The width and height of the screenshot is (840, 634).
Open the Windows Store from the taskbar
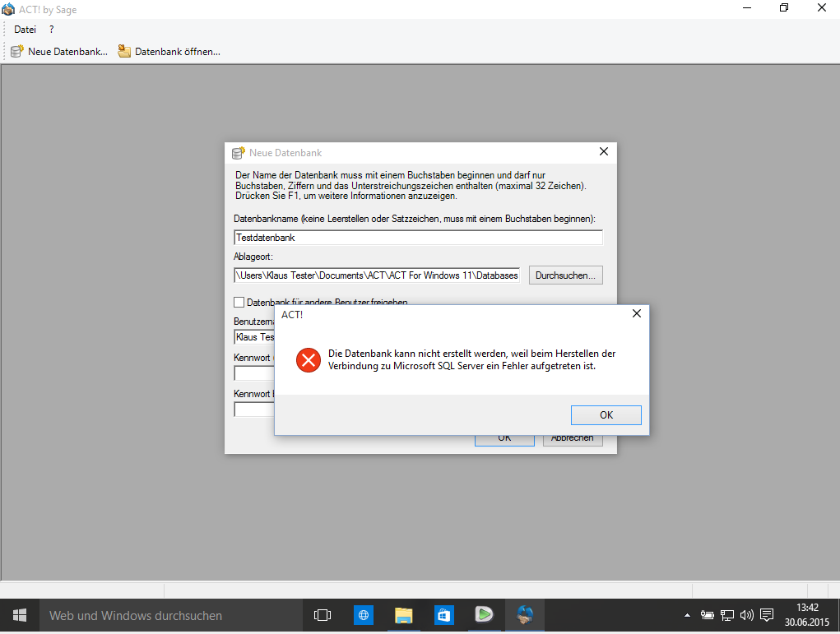click(443, 615)
